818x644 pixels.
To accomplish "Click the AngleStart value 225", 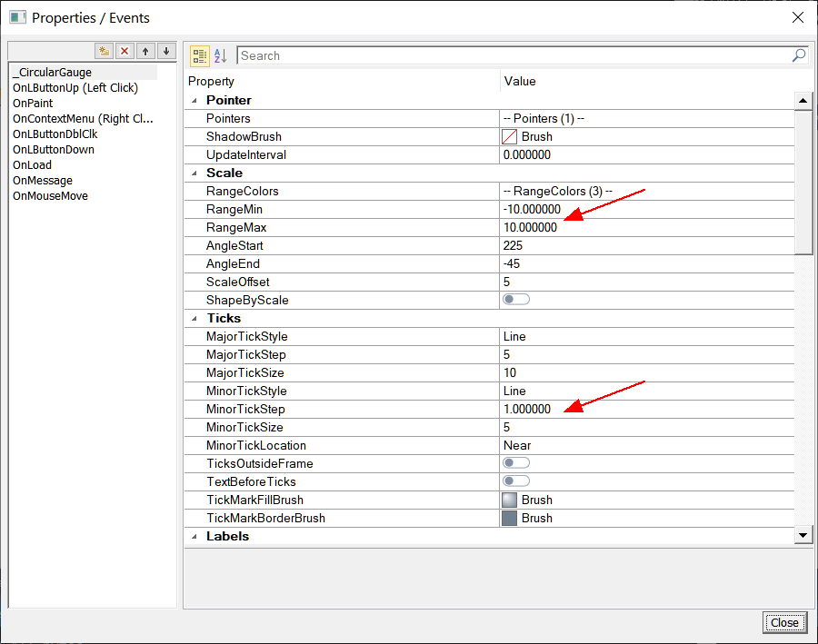I will tap(646, 245).
